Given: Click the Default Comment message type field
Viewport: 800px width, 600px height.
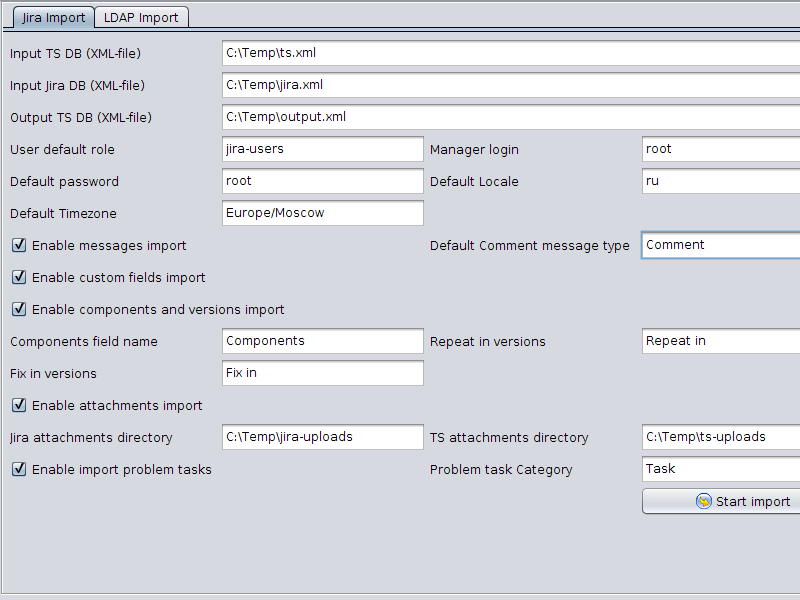Looking at the screenshot, I should 721,245.
